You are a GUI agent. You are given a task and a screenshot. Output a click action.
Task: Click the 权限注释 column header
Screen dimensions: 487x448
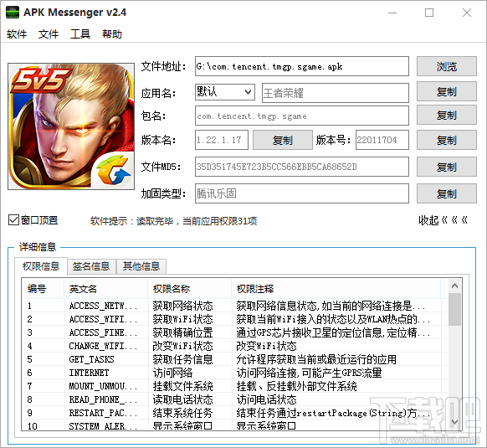coord(336,289)
